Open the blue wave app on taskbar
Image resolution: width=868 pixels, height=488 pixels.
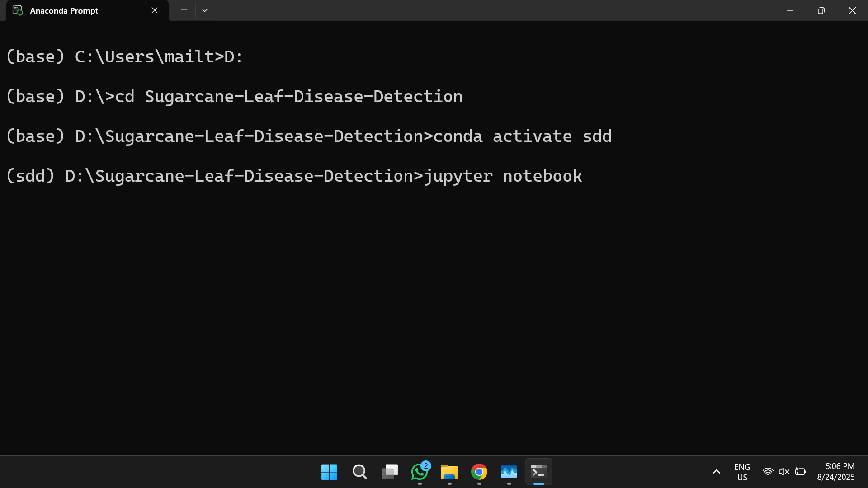[509, 472]
